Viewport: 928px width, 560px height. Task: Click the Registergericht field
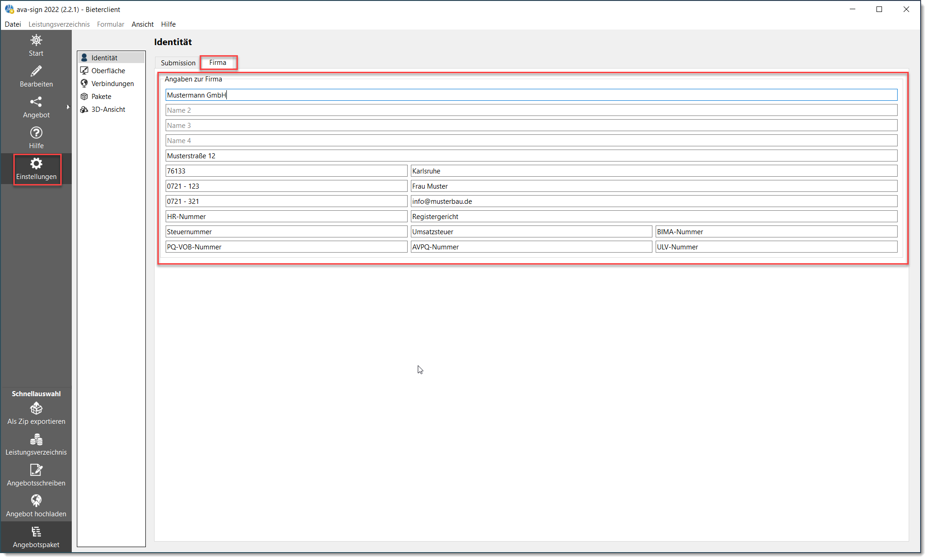[x=654, y=216]
